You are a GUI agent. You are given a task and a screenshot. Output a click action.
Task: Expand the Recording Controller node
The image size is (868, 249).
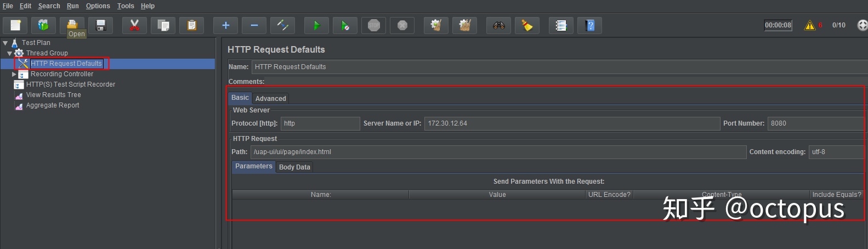pyautogui.click(x=14, y=74)
